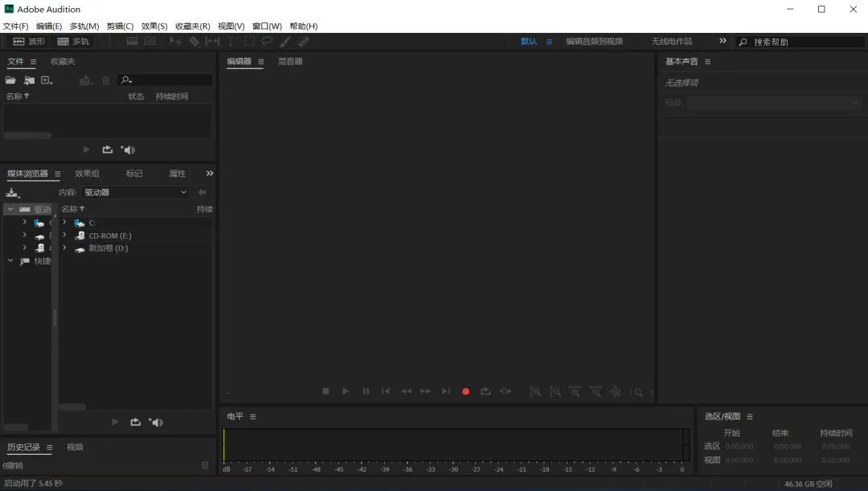This screenshot has height=491, width=868.
Task: Select the Razor tool in toolbar
Action: 194,42
